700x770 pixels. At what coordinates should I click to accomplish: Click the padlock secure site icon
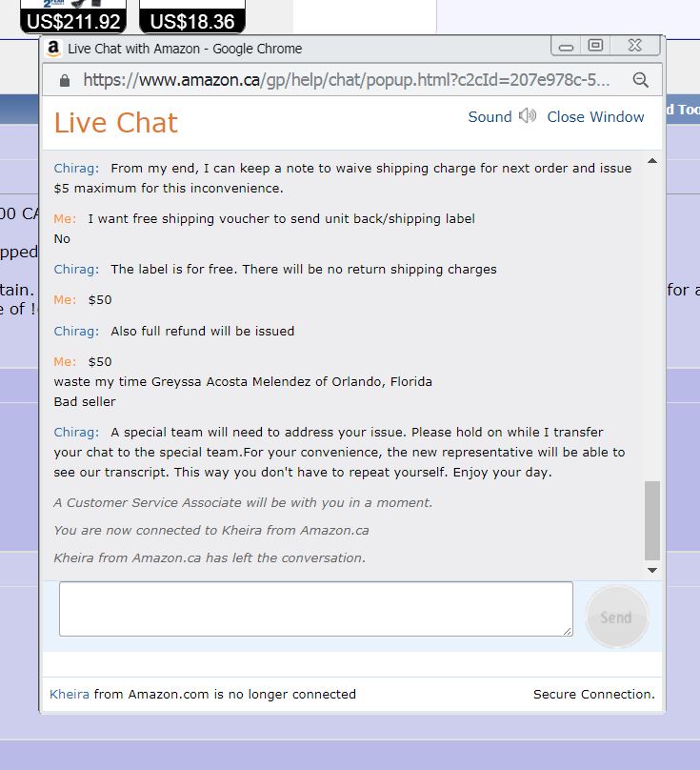[65, 80]
